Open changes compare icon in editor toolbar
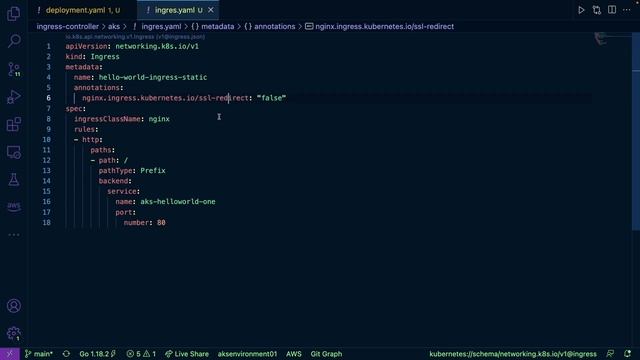Viewport: 640px width, 360px height. tap(596, 10)
